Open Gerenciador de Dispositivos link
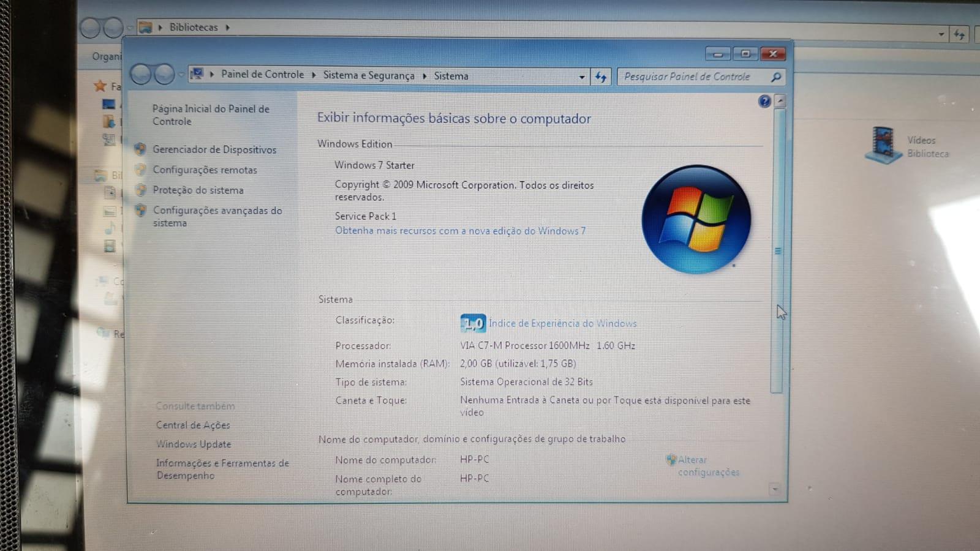 [214, 149]
